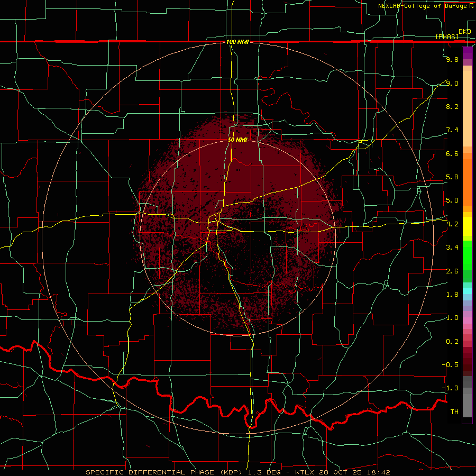Click the 0.2 scale value
This screenshot has height=476, width=476.
pos(452,341)
